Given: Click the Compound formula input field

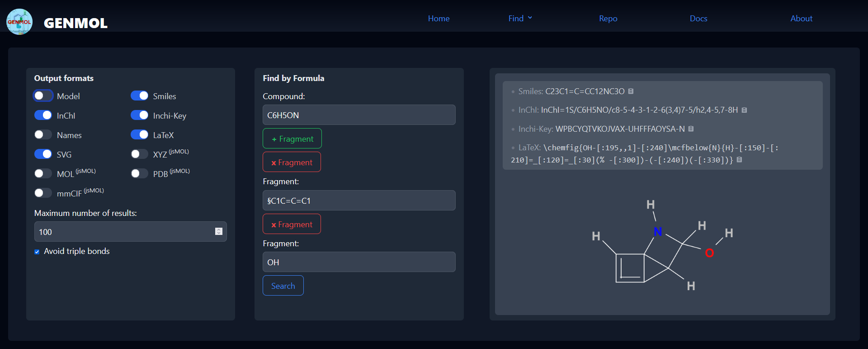Looking at the screenshot, I should [359, 115].
